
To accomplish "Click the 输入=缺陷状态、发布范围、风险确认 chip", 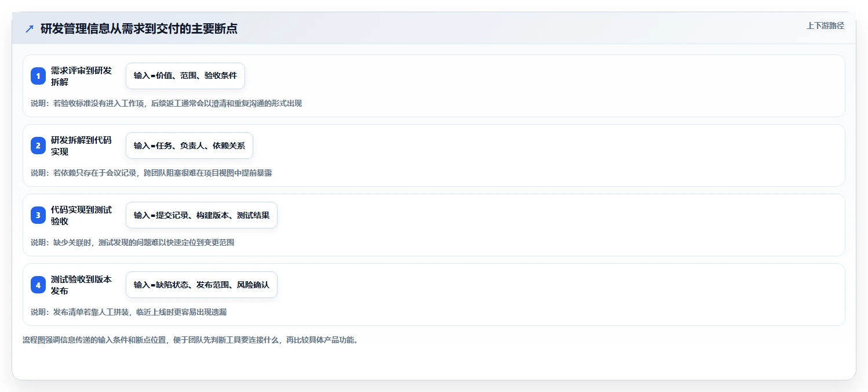I will pyautogui.click(x=202, y=285).
